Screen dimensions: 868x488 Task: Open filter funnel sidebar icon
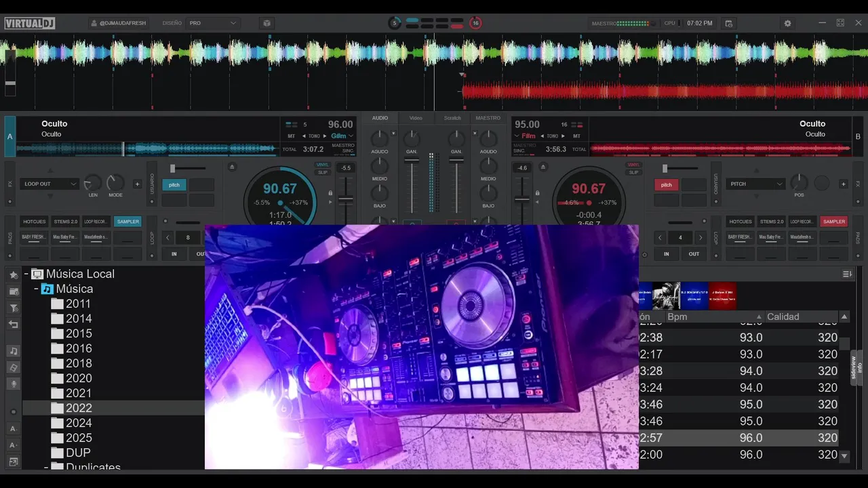[13, 308]
